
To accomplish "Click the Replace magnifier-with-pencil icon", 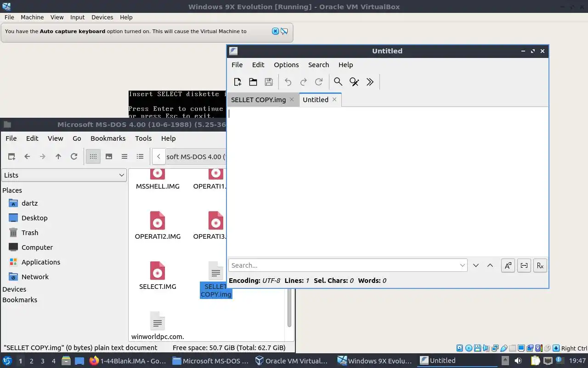I will click(x=354, y=82).
